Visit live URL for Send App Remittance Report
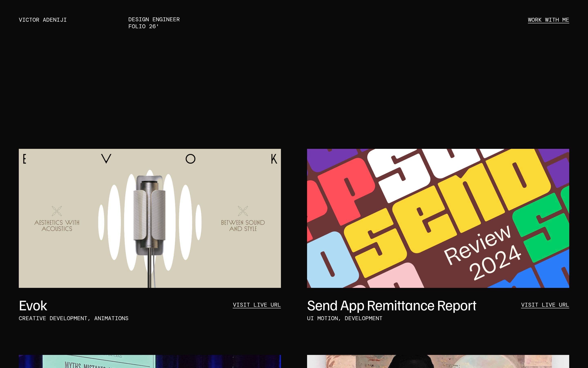The image size is (588, 368). pos(545,305)
